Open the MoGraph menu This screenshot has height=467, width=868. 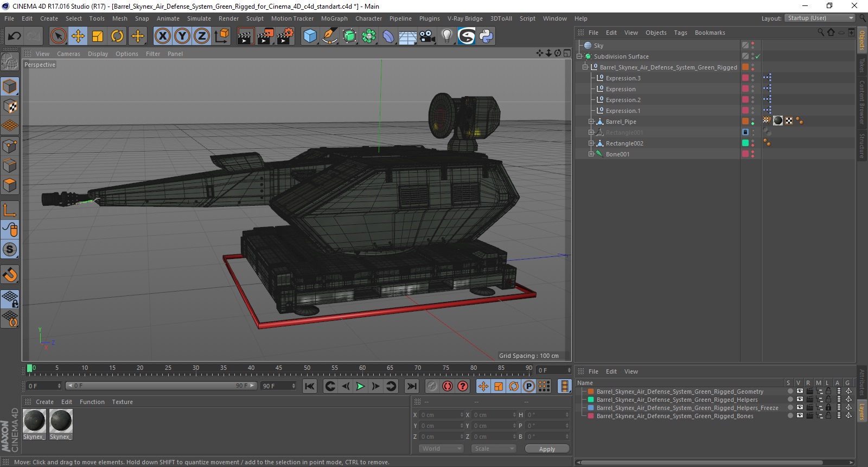click(x=334, y=18)
